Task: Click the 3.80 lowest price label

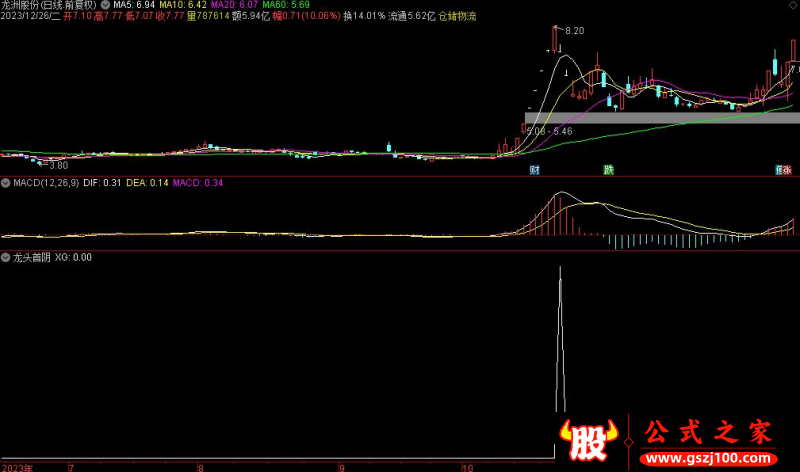Action: (x=59, y=166)
